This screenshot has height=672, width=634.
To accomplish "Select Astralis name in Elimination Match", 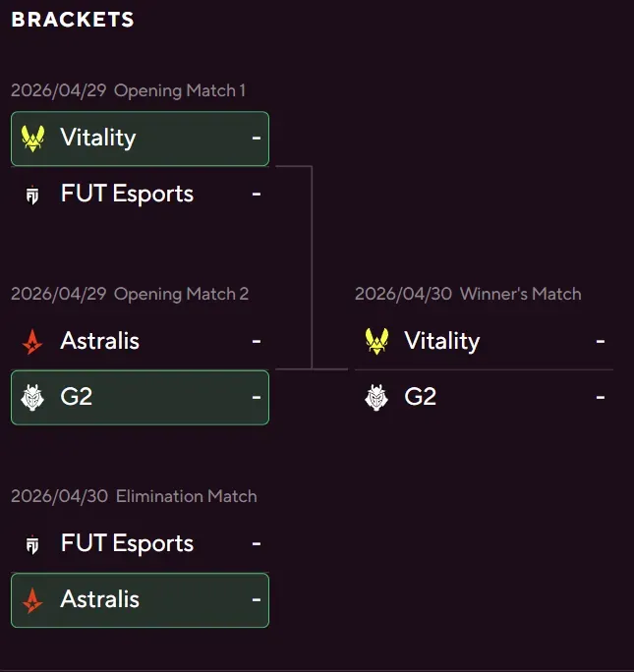I will (x=100, y=599).
